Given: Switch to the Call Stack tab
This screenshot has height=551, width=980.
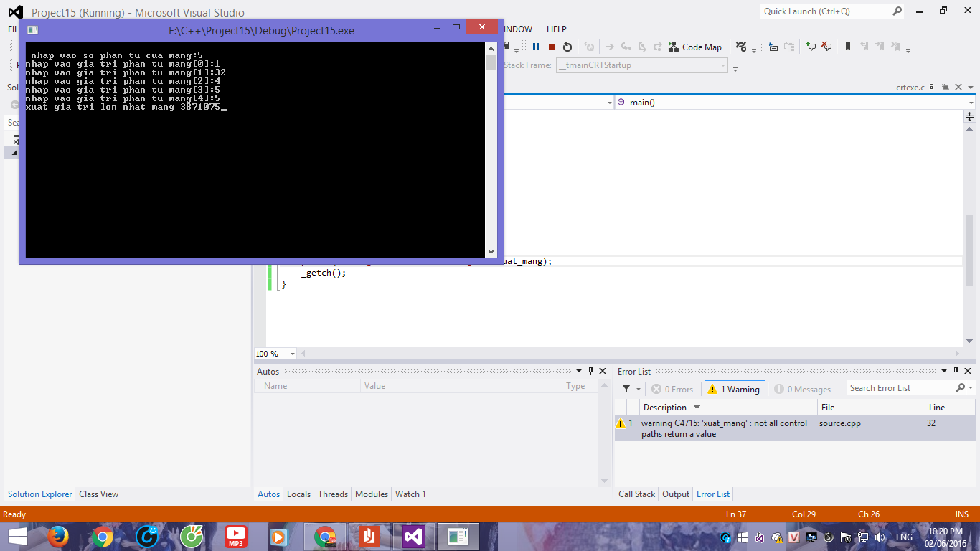Looking at the screenshot, I should (x=636, y=494).
